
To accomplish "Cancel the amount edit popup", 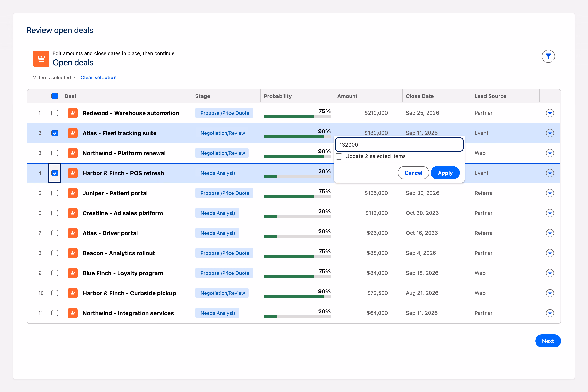I will click(x=413, y=173).
